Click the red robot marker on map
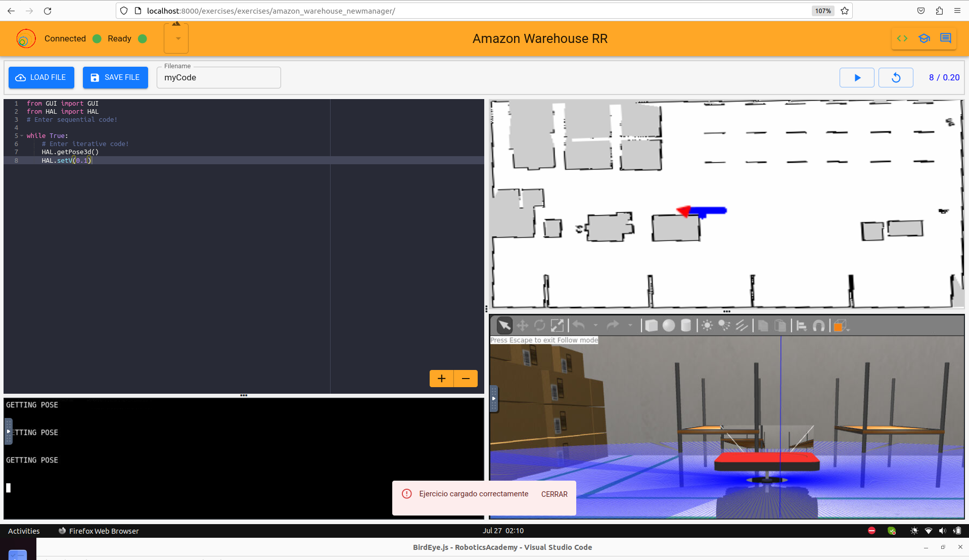 [x=684, y=211]
